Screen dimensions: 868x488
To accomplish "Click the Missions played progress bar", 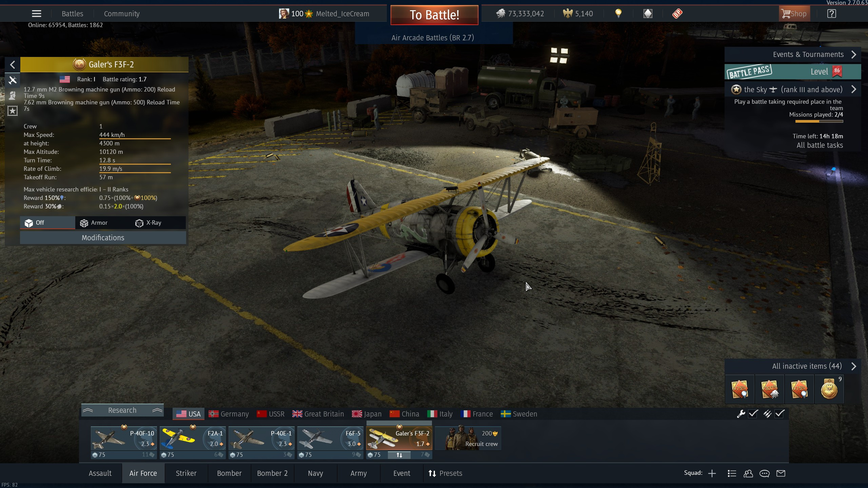I will tap(819, 121).
